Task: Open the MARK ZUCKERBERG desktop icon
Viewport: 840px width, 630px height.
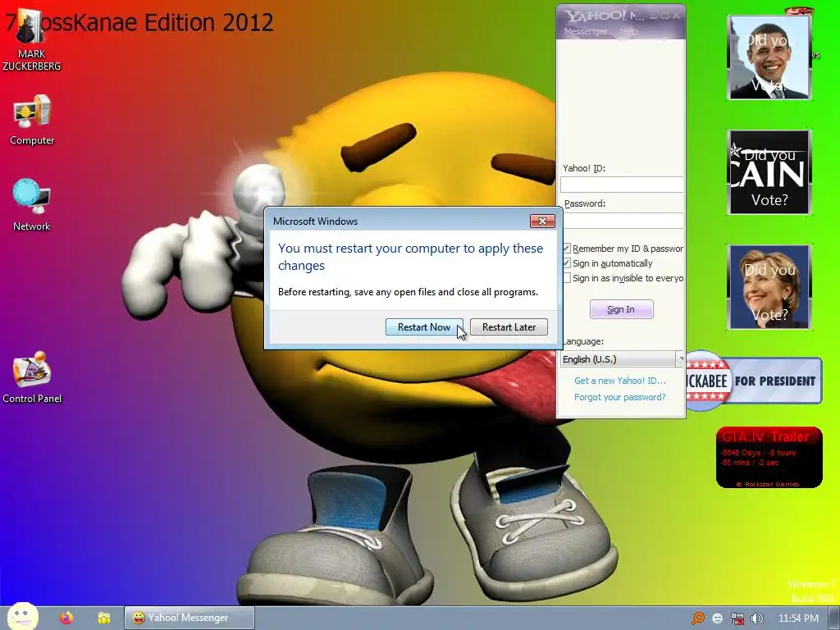Action: [30, 38]
